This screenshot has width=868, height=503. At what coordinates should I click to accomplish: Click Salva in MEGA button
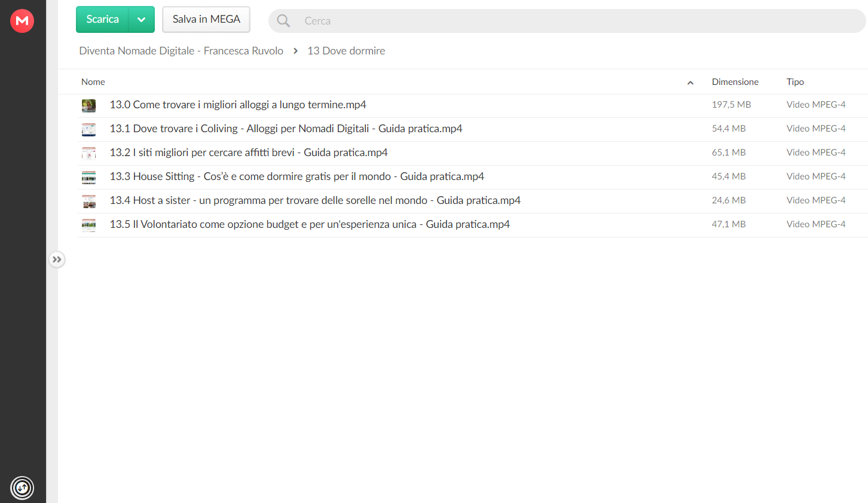206,19
